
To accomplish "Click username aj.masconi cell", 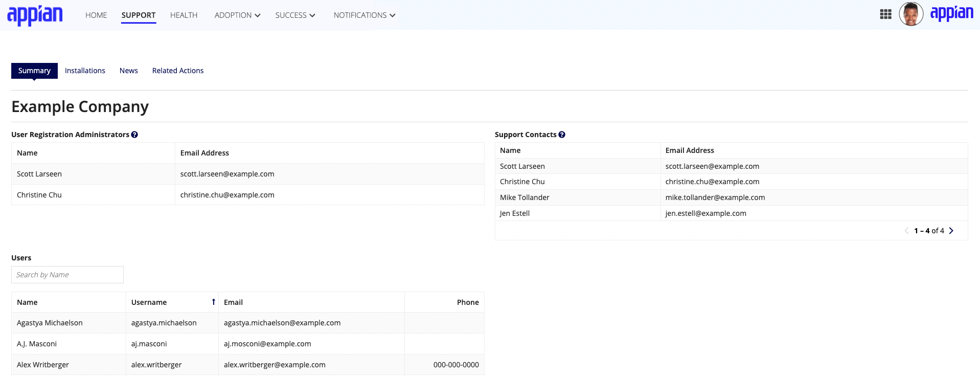I will click(x=149, y=344).
